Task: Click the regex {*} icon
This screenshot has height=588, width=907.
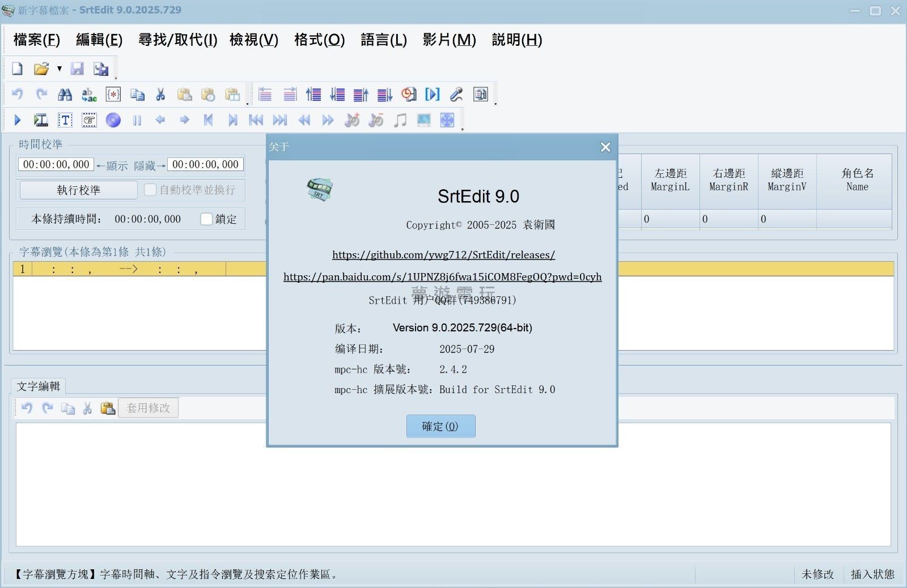Action: point(113,94)
